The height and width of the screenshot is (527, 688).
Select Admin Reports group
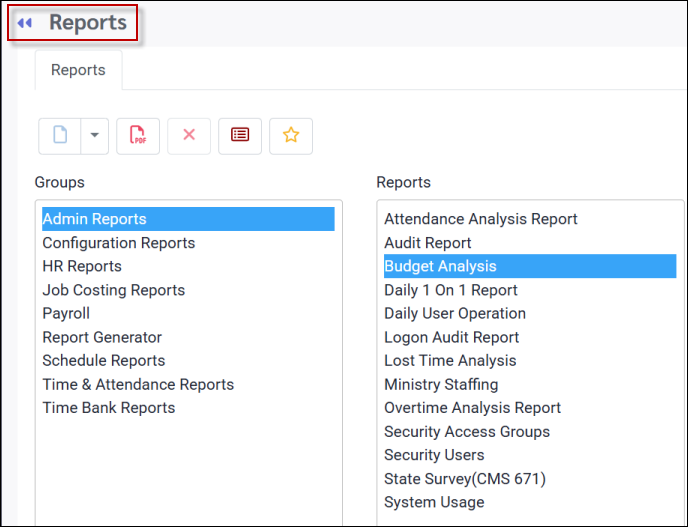[188, 219]
